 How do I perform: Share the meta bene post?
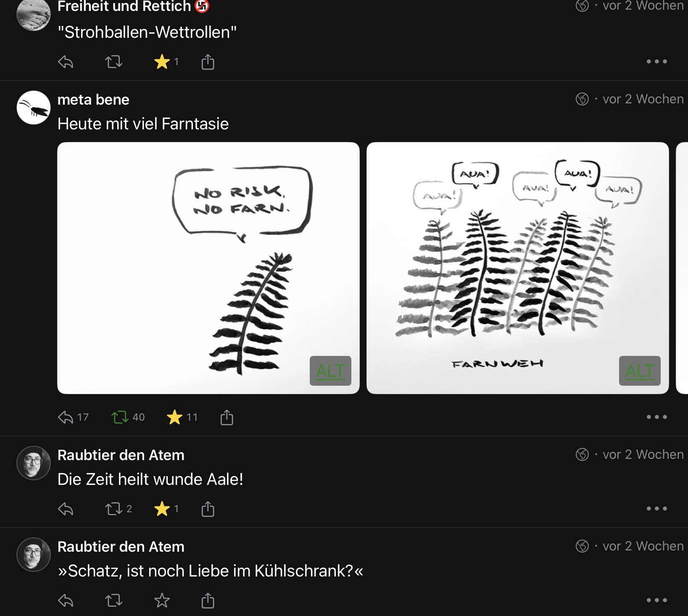227,417
